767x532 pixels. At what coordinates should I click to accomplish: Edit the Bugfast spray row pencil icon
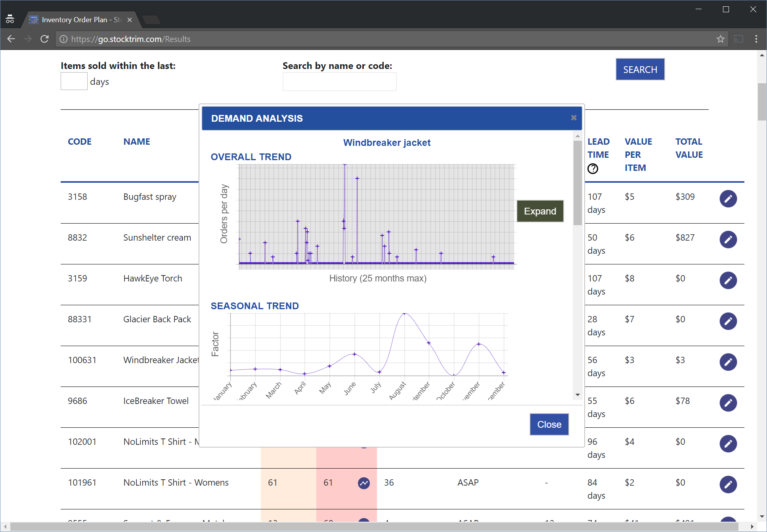tap(728, 199)
